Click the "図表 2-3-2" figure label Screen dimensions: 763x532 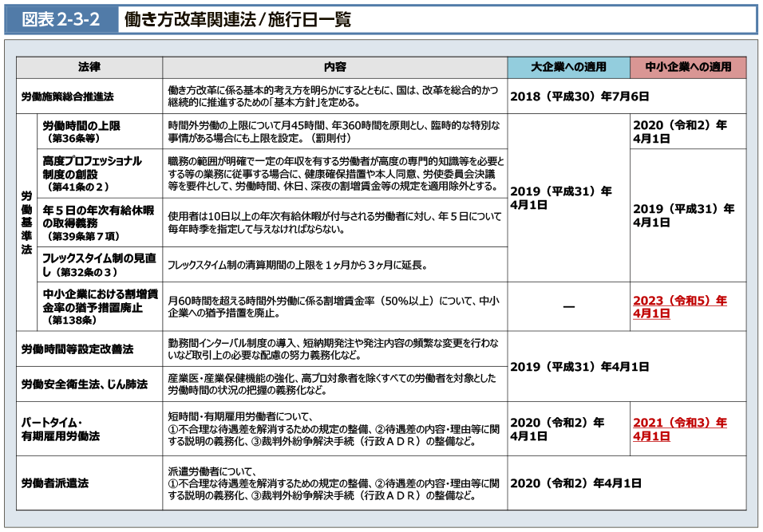click(x=61, y=20)
